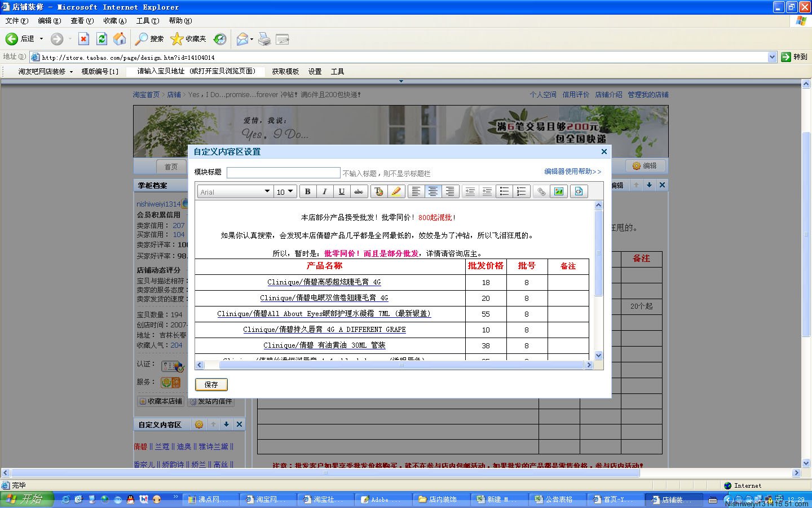Switch to the 公告表格 taskbar item

tap(556, 500)
